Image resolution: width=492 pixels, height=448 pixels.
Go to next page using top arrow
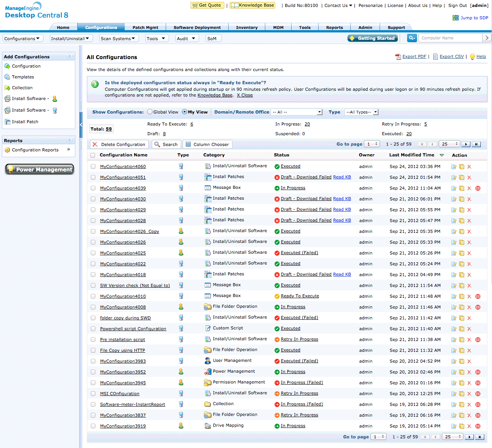pos(466,144)
